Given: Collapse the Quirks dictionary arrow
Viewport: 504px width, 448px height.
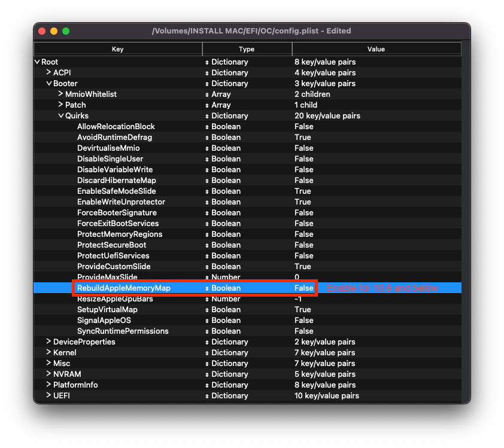Looking at the screenshot, I should (x=61, y=116).
